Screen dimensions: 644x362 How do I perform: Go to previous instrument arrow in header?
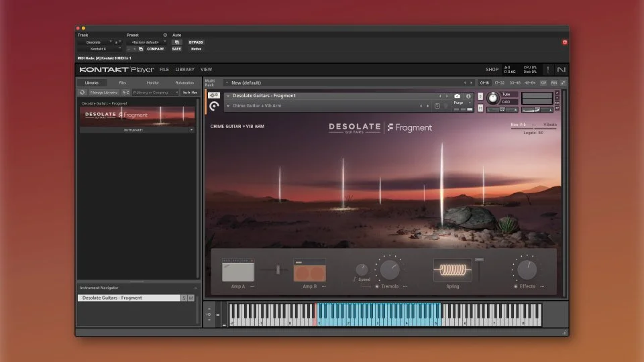pos(440,96)
